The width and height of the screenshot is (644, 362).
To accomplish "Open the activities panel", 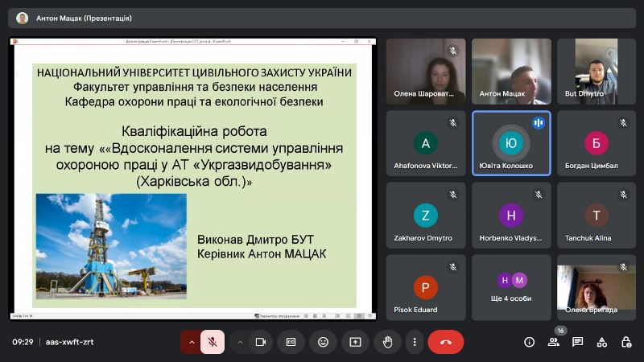I will 601,342.
